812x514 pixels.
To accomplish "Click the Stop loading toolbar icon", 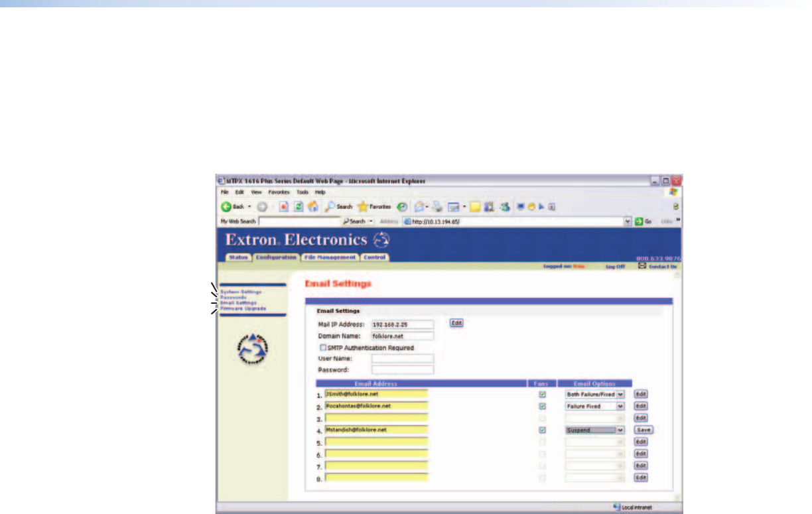I will click(x=283, y=206).
